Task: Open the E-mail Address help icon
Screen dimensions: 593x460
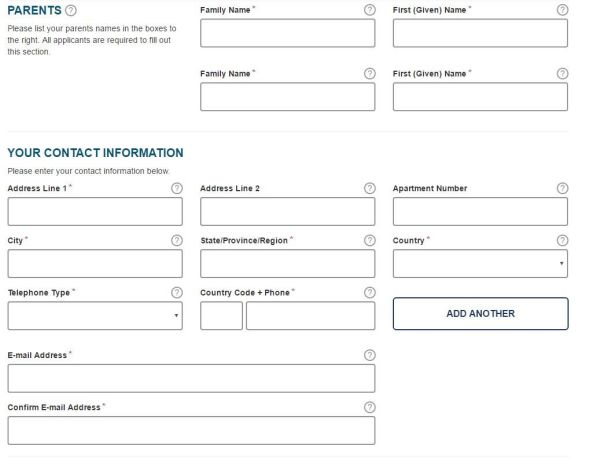Action: click(x=369, y=355)
